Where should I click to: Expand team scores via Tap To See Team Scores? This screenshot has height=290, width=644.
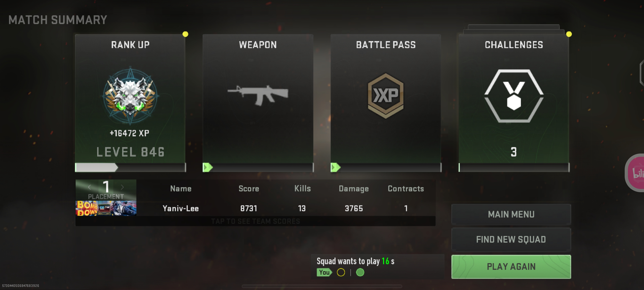tap(255, 221)
